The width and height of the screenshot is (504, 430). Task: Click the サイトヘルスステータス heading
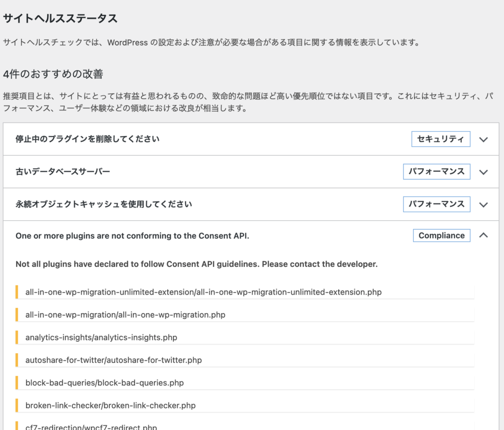[x=59, y=18]
